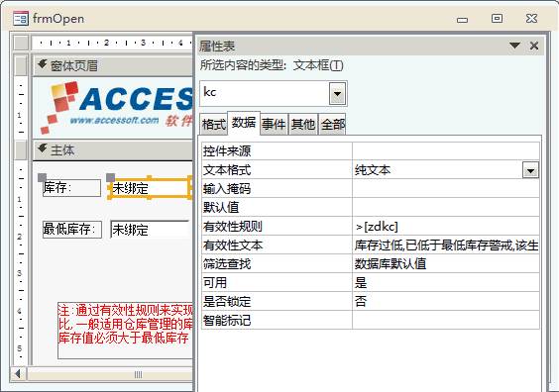Switch to the 全部 tab

click(332, 125)
